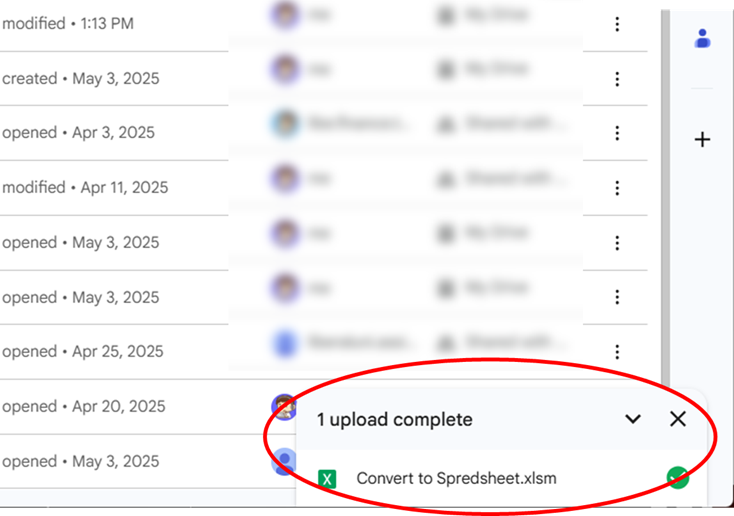Click the Excel file icon in upload list
Screen dimensions: 734x516
point(327,479)
